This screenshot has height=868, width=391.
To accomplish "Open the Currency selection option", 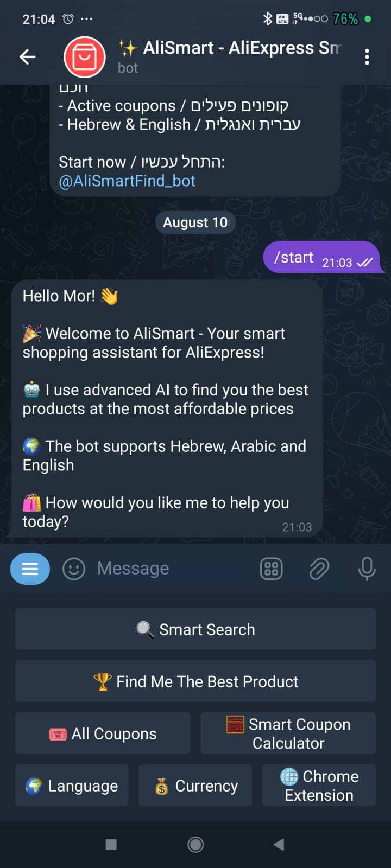I will tap(195, 786).
